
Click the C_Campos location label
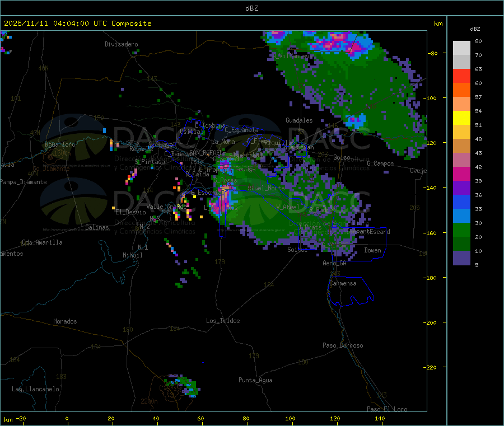tap(380, 163)
